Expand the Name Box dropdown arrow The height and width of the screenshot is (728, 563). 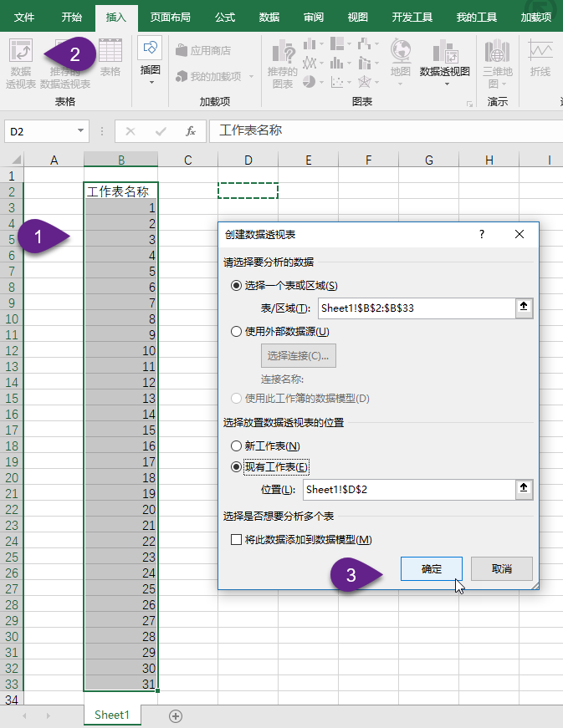pyautogui.click(x=81, y=131)
